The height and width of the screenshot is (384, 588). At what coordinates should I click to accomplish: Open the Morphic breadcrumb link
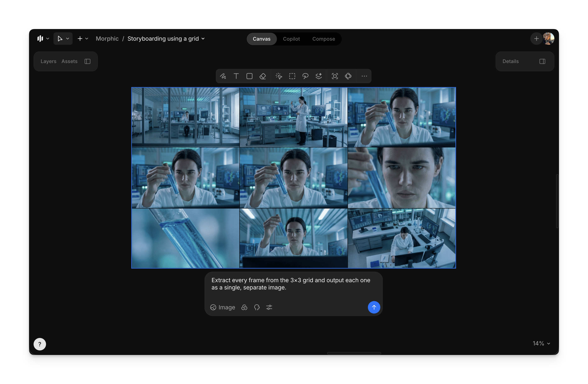click(107, 39)
